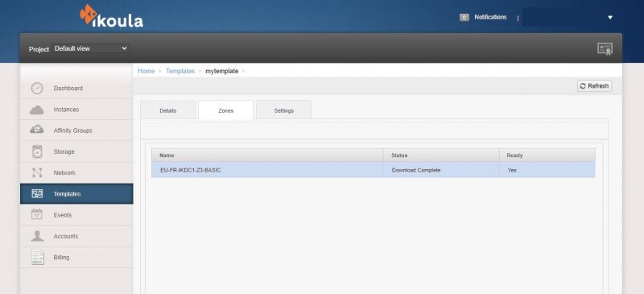This screenshot has width=644, height=294.
Task: Open the Storage disk icon
Action: 37,151
